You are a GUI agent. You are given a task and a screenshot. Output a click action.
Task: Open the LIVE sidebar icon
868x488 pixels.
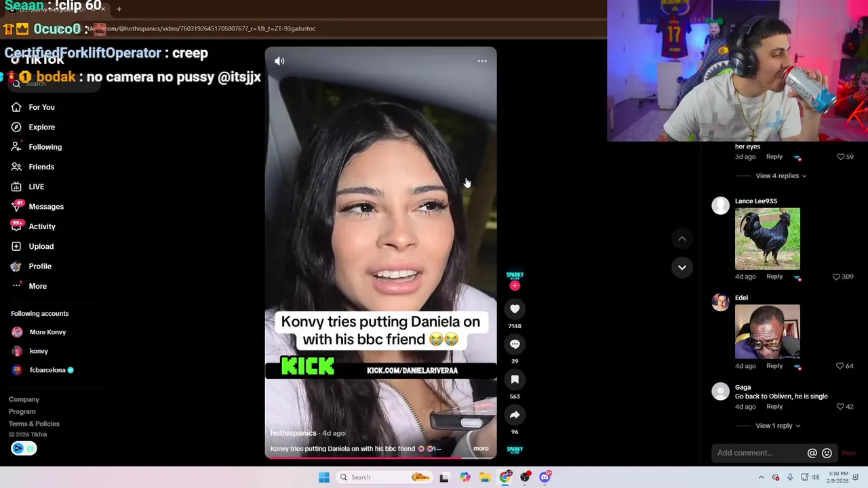click(x=16, y=186)
